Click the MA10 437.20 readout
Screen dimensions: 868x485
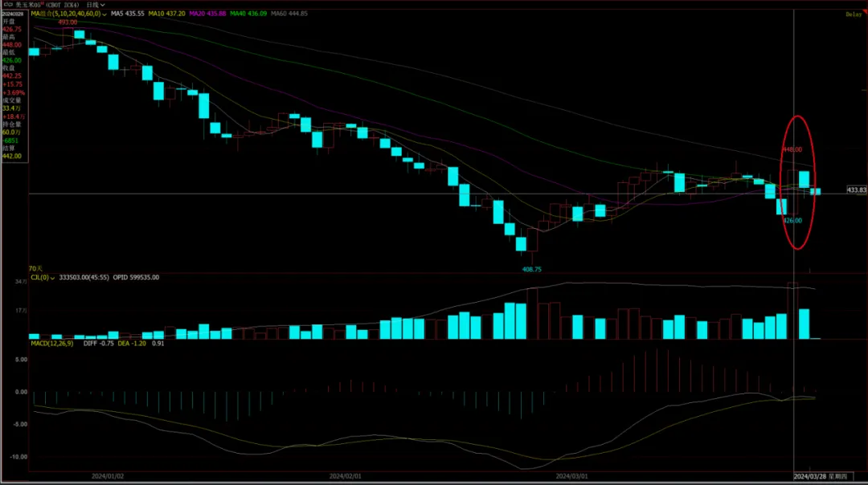click(166, 14)
